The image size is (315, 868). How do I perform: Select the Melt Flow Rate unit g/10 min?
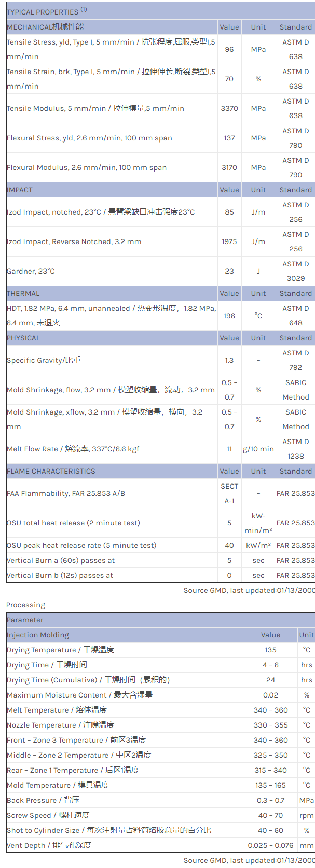click(x=258, y=449)
